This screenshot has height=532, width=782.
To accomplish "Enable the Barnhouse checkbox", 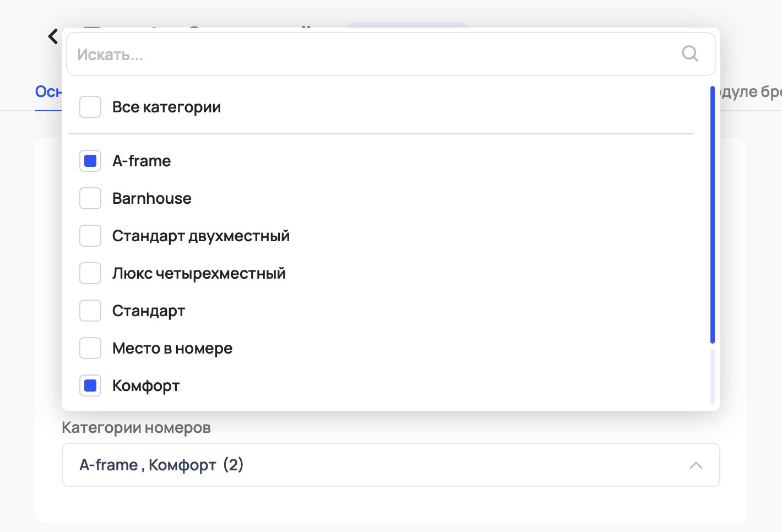I will (90, 198).
